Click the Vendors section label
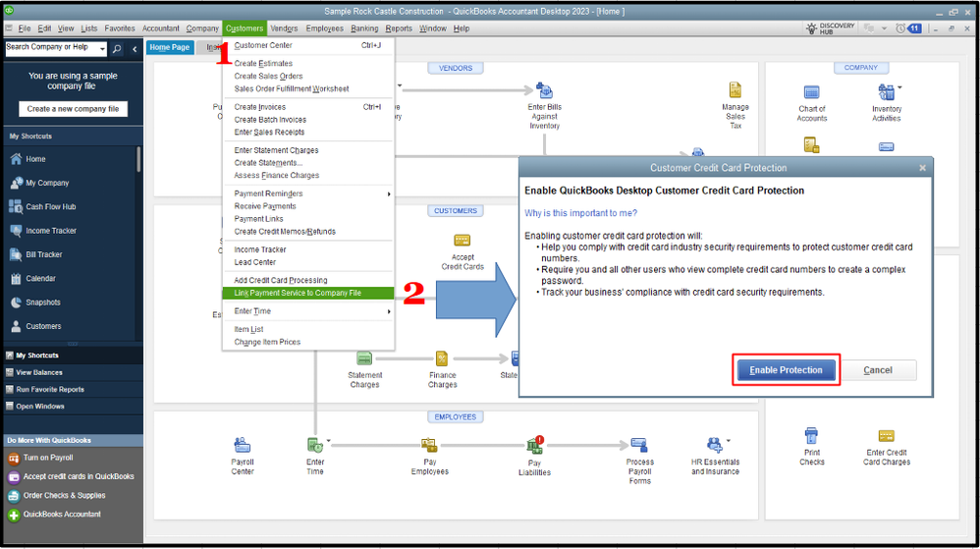The height and width of the screenshot is (549, 980). [455, 68]
